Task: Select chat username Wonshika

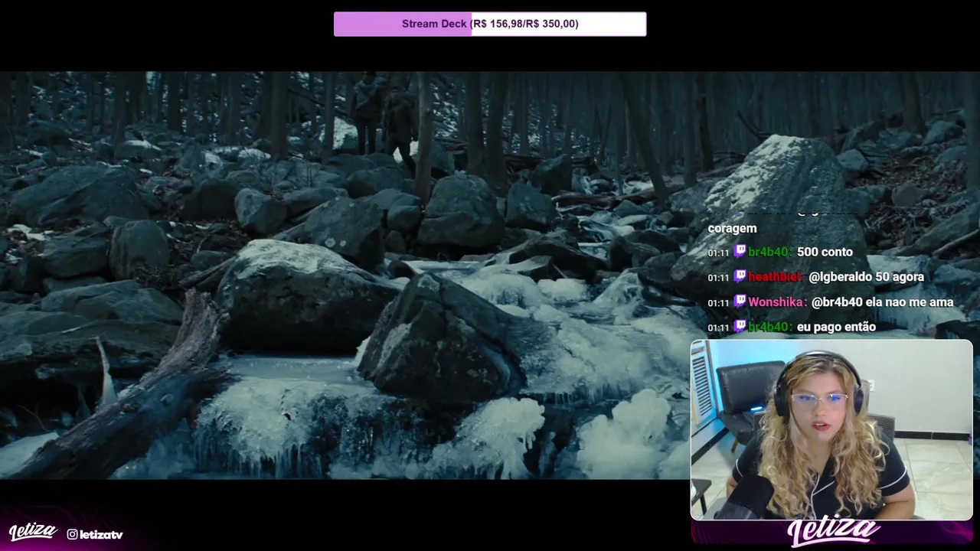Action: tap(776, 302)
